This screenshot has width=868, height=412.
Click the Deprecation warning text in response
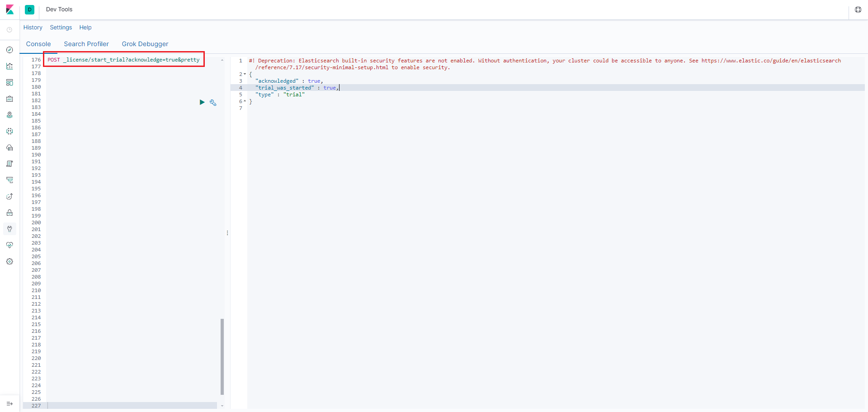pos(545,64)
